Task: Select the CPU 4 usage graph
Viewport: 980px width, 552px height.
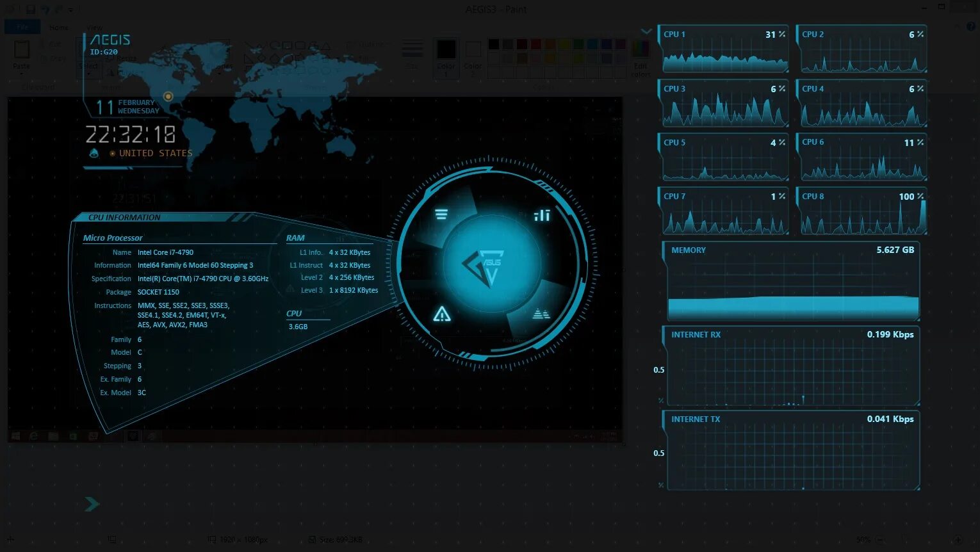Action: [x=862, y=104]
